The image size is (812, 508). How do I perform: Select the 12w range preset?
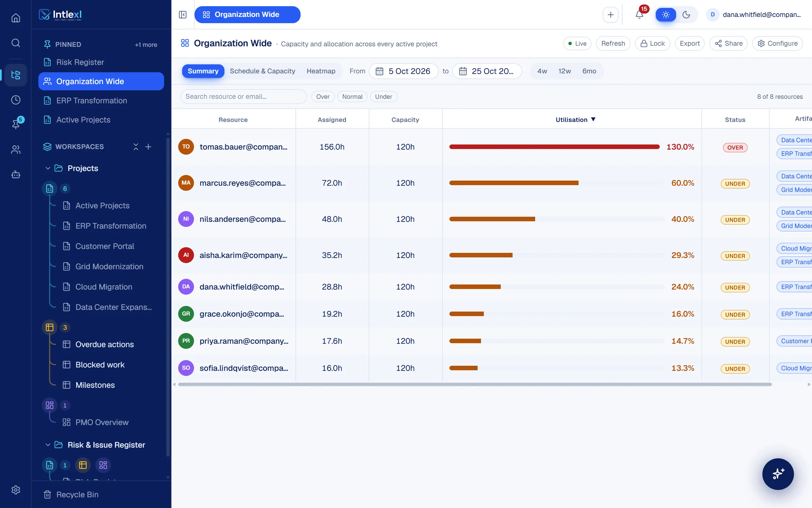(x=564, y=71)
